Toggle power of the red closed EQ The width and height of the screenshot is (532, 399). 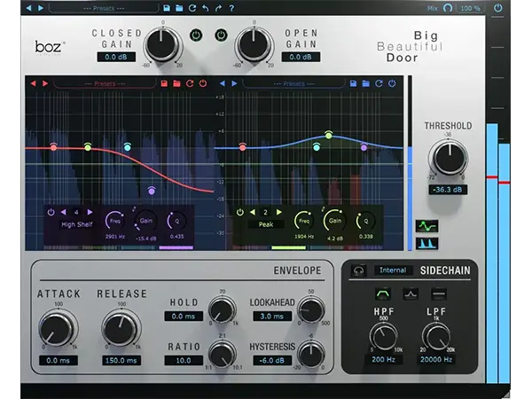(x=203, y=83)
